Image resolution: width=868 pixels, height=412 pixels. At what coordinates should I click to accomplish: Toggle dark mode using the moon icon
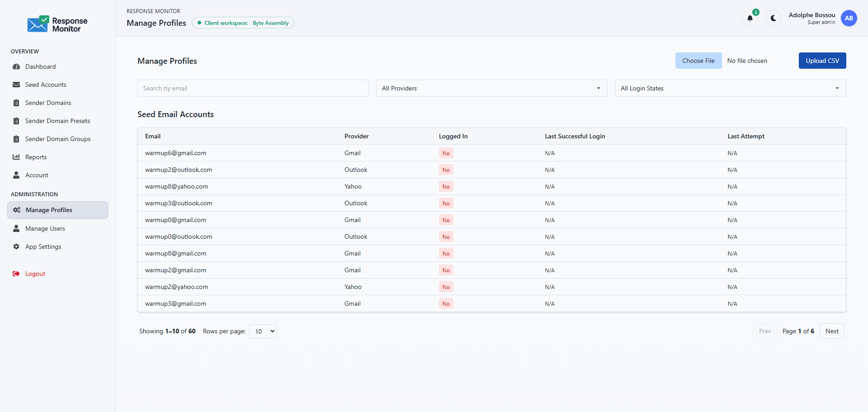pyautogui.click(x=773, y=18)
